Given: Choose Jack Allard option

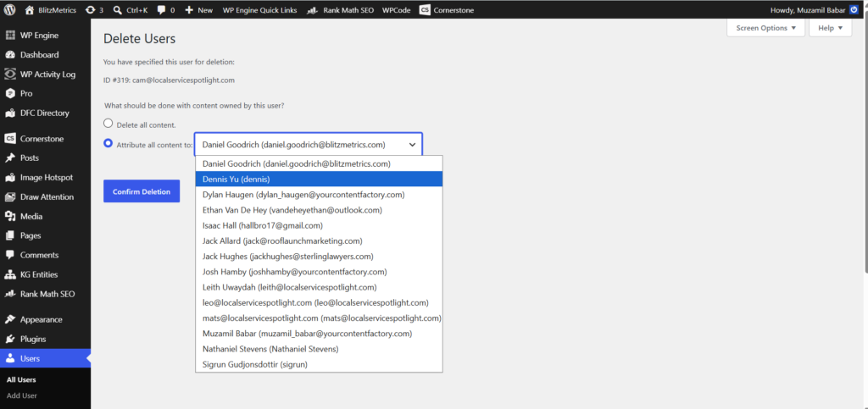Looking at the screenshot, I should 319,241.
